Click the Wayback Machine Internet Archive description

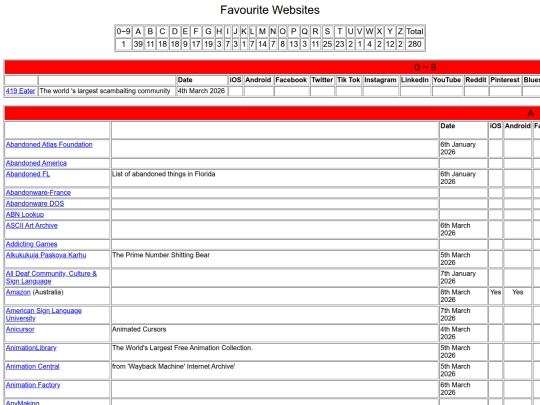(x=173, y=367)
